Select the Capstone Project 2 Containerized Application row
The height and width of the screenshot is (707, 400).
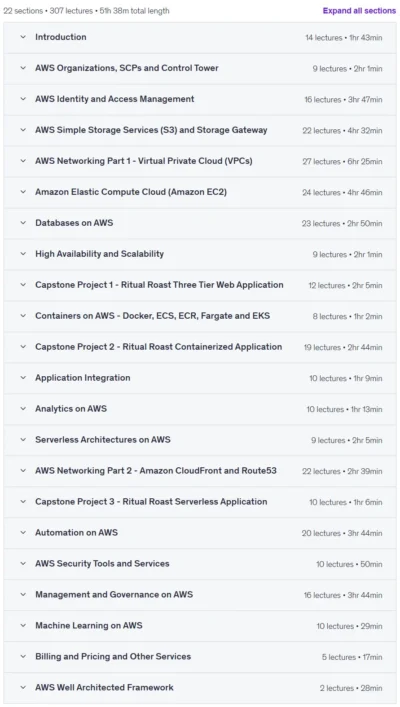200,347
